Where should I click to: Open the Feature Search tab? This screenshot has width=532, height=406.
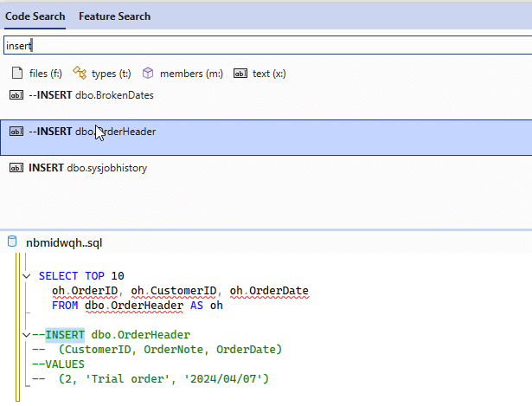(114, 16)
